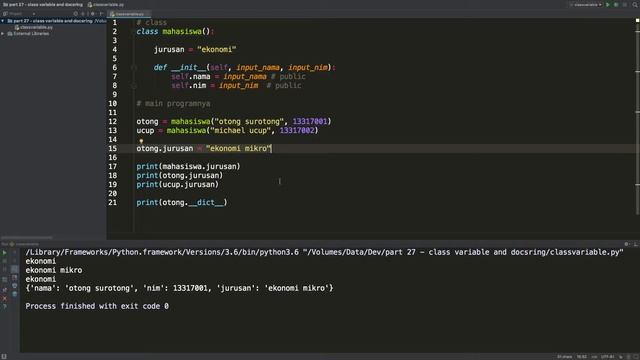
Task: Start debugging with the top toolbar Debug icon
Action: click(x=616, y=4)
